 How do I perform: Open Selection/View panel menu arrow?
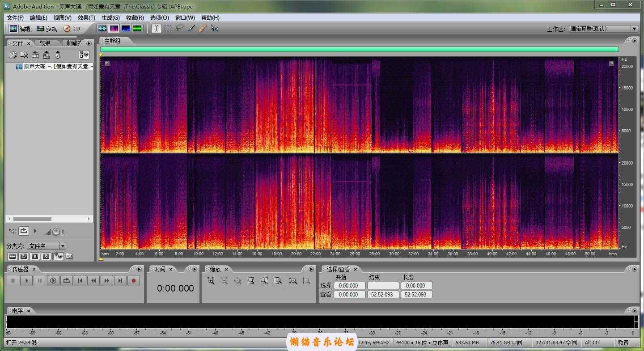634,269
